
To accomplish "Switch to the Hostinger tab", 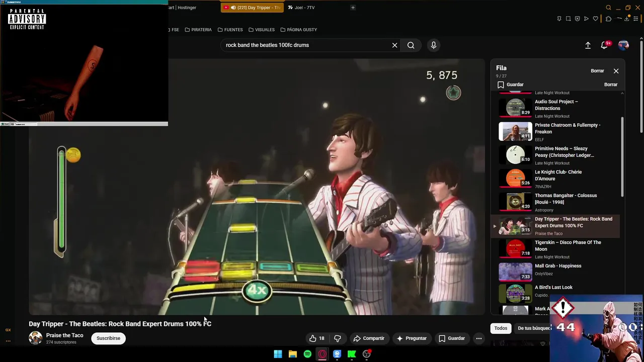I will [x=192, y=8].
